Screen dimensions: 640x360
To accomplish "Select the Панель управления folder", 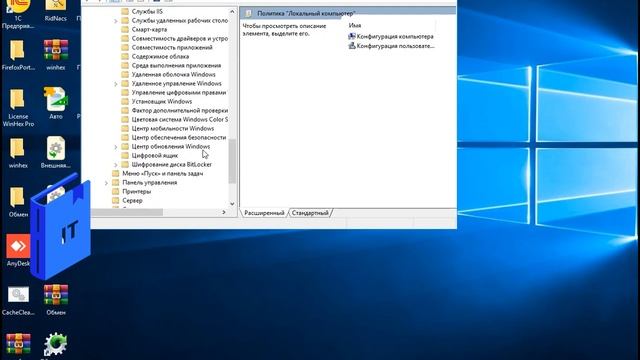I will 145,182.
